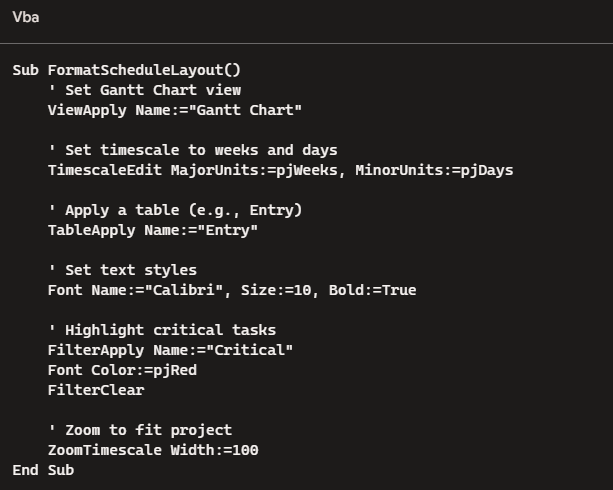Screen dimensions: 613x490
Task: Click the ZoomTimescale Width:=100 line
Action: tap(153, 451)
